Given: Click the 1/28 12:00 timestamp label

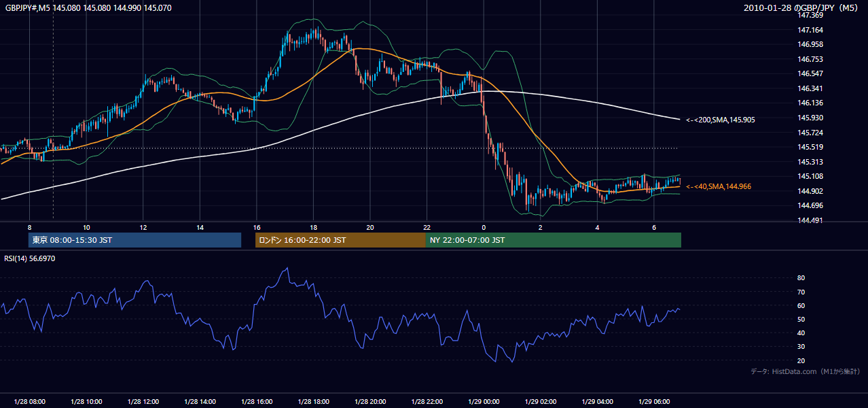Looking at the screenshot, I should coord(143,401).
